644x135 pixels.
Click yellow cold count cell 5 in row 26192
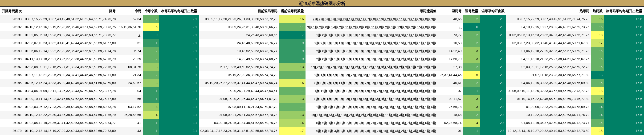tap(151, 27)
